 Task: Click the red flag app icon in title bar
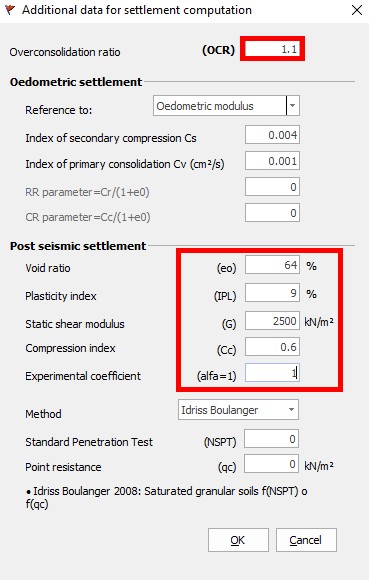10,10
